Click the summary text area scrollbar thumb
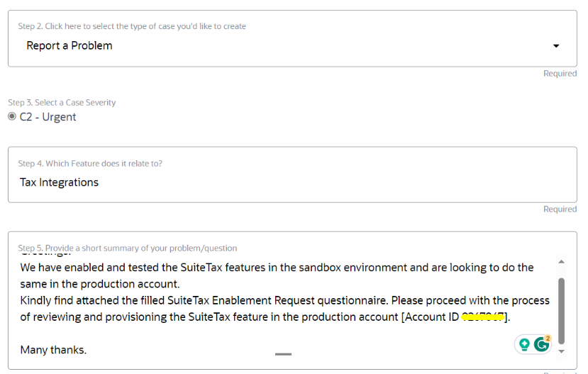 (562, 309)
